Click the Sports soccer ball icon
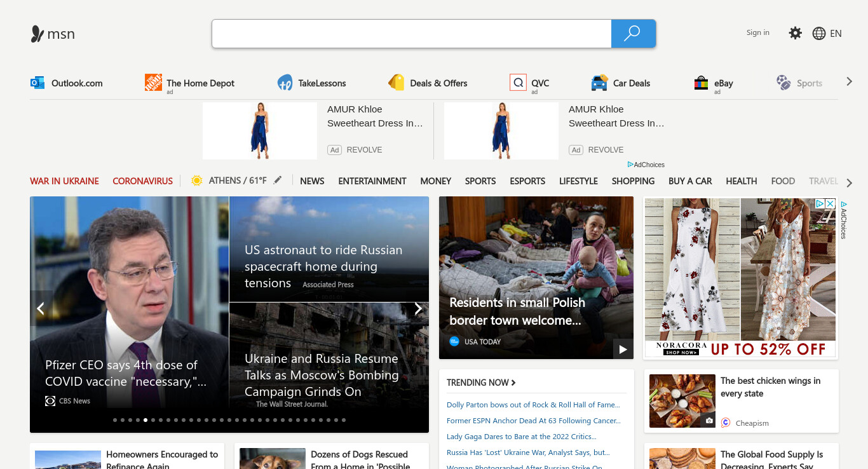 (x=783, y=83)
